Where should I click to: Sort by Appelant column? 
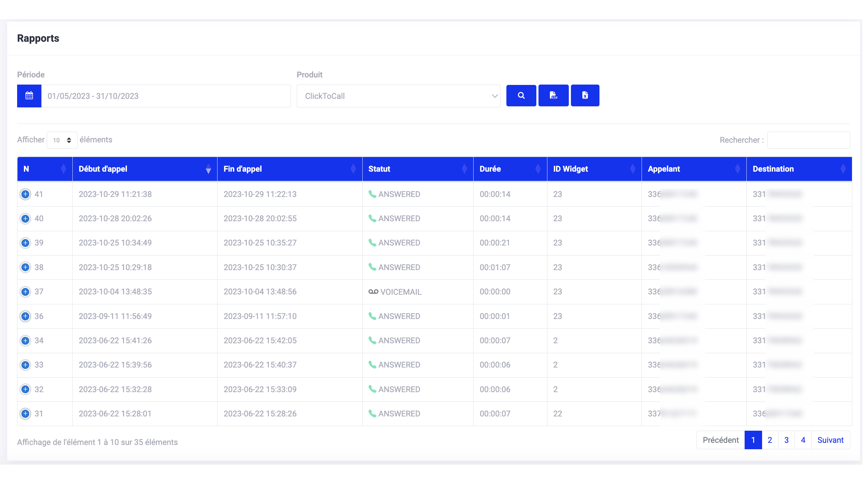pyautogui.click(x=694, y=169)
